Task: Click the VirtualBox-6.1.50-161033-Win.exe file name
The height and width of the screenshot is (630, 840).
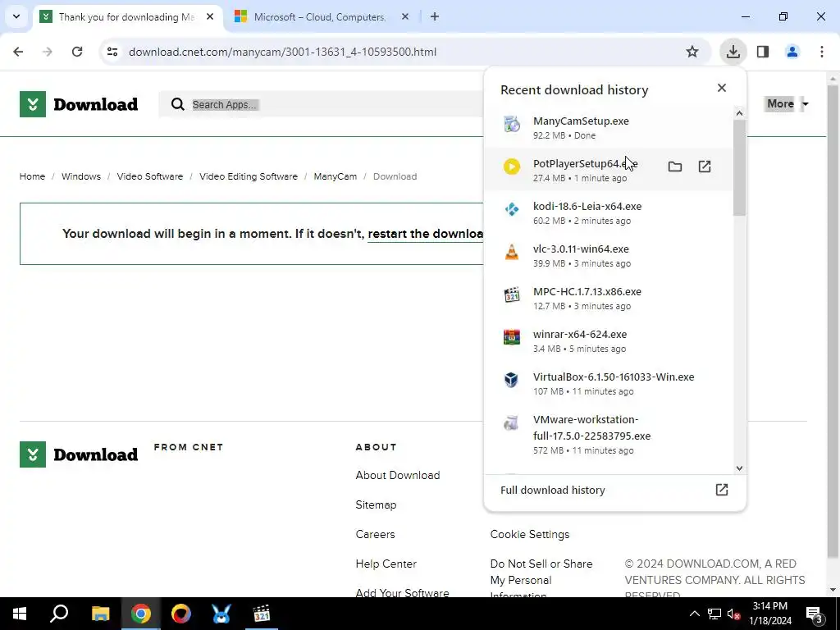Action: click(614, 377)
